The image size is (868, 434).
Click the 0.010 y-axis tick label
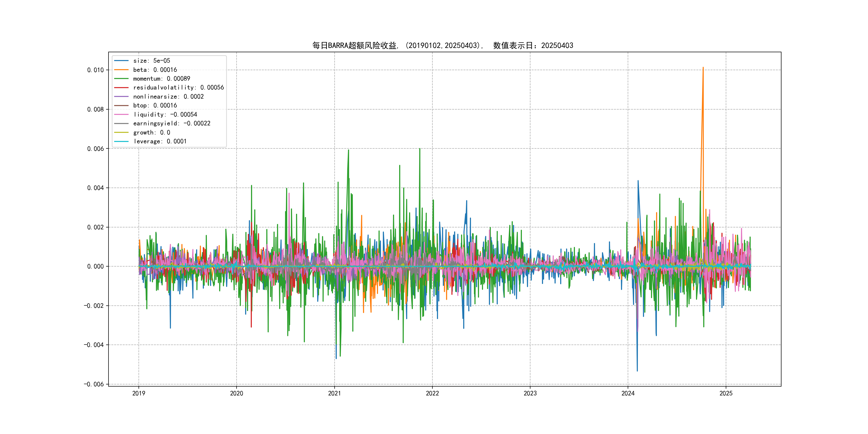[95, 70]
